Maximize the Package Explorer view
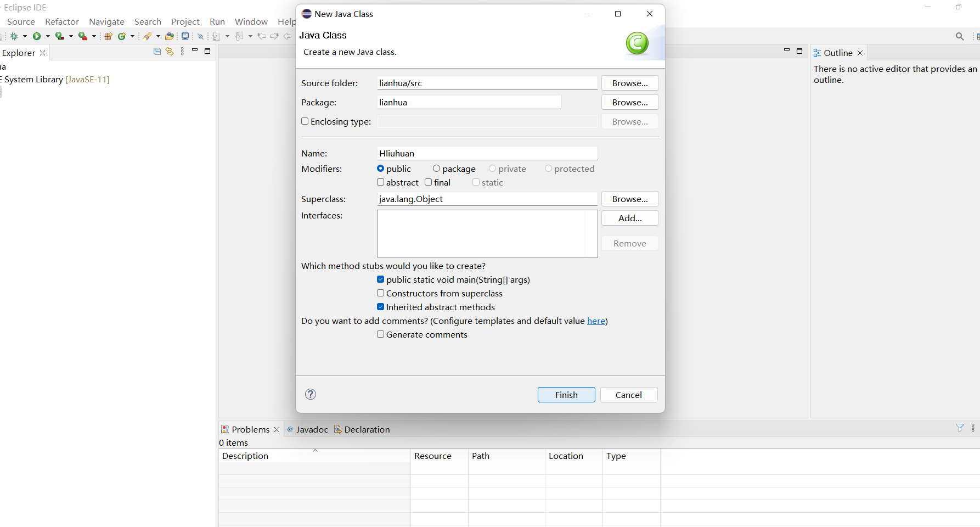The image size is (980, 527). (207, 51)
